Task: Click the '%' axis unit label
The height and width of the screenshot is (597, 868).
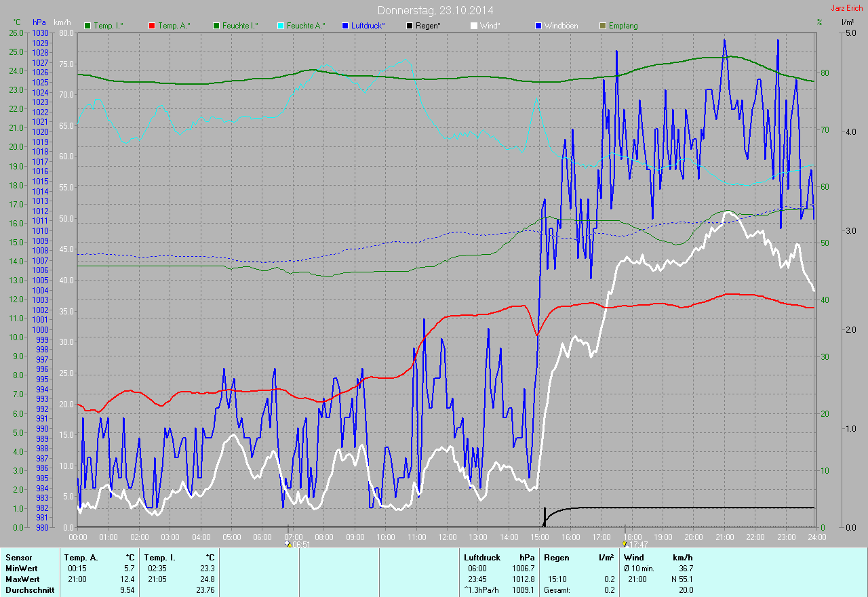Action: (819, 22)
